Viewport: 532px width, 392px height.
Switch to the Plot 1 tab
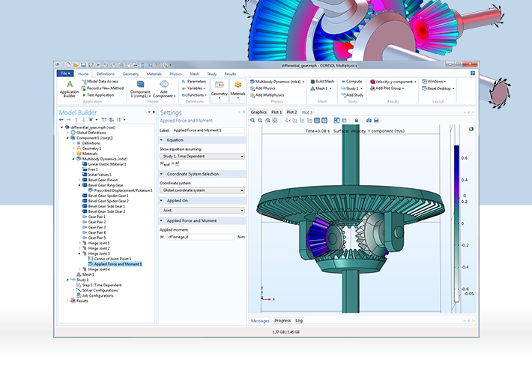click(276, 112)
